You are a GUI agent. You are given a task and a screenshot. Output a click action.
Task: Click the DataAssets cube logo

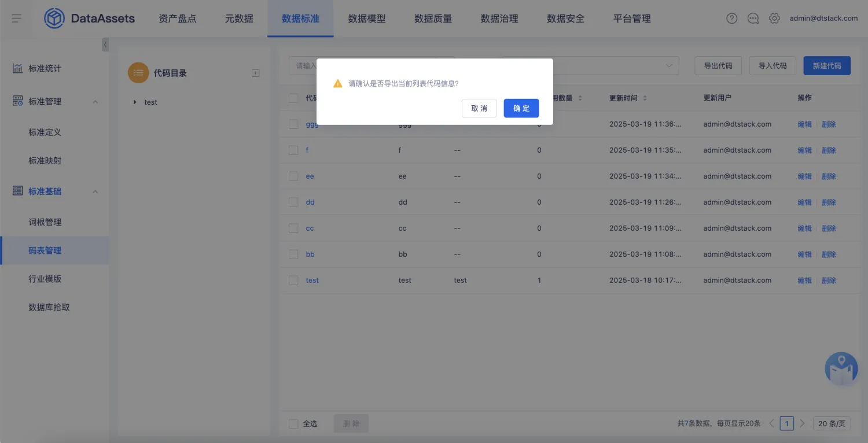(x=54, y=19)
